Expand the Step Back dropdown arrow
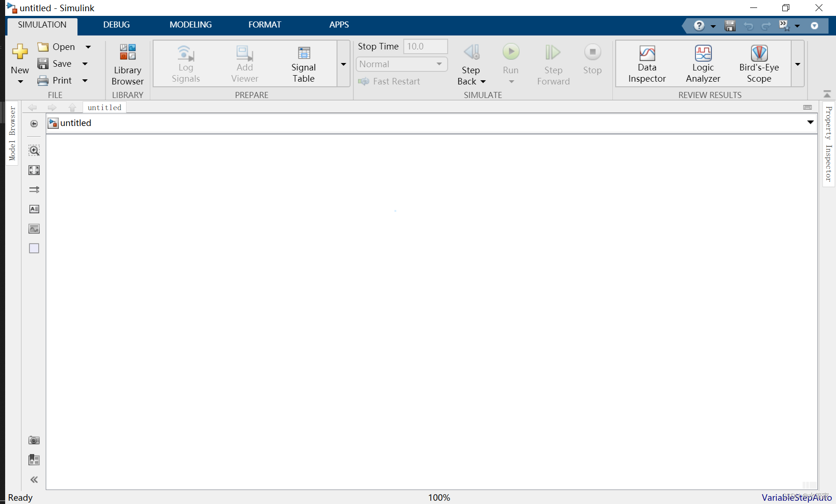The width and height of the screenshot is (836, 504). (483, 82)
